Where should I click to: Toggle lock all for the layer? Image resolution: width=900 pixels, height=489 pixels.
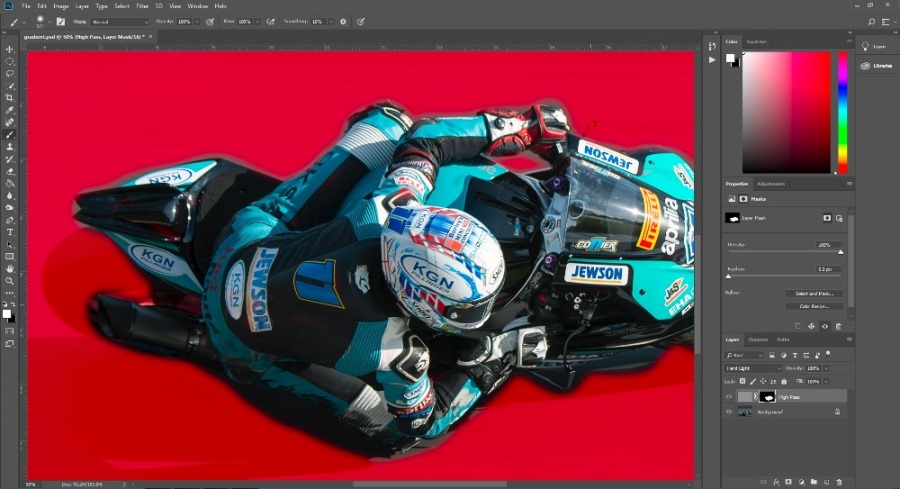(784, 381)
